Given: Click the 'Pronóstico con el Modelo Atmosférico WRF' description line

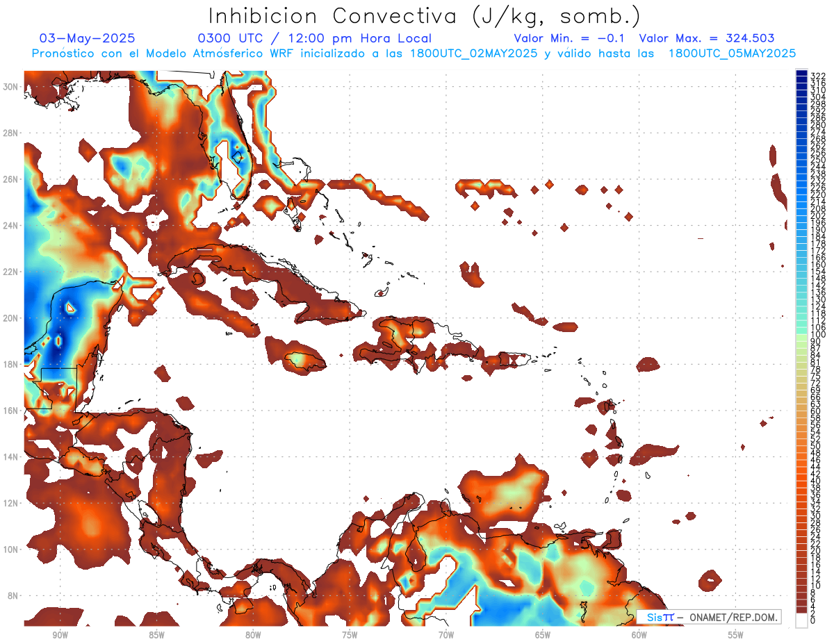Looking at the screenshot, I should [414, 53].
